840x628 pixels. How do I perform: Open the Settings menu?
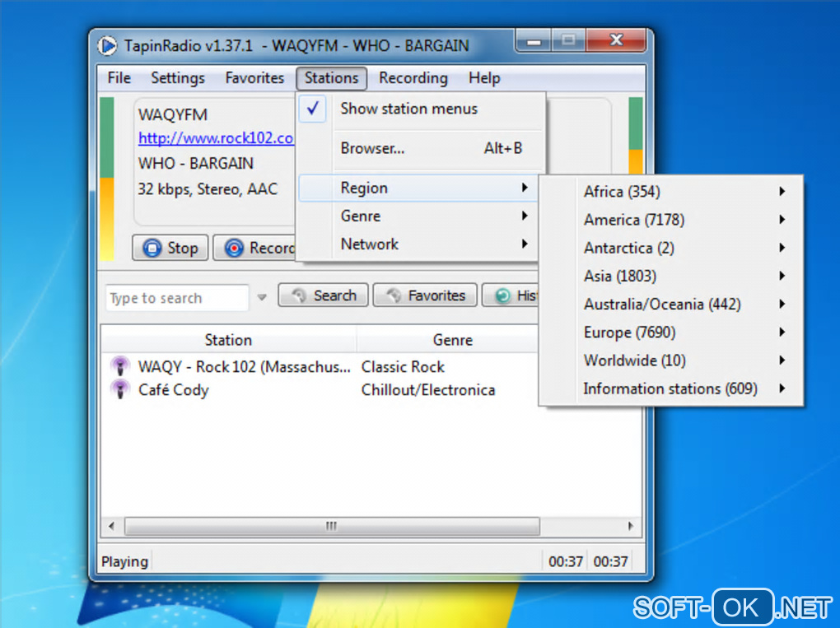click(x=177, y=78)
